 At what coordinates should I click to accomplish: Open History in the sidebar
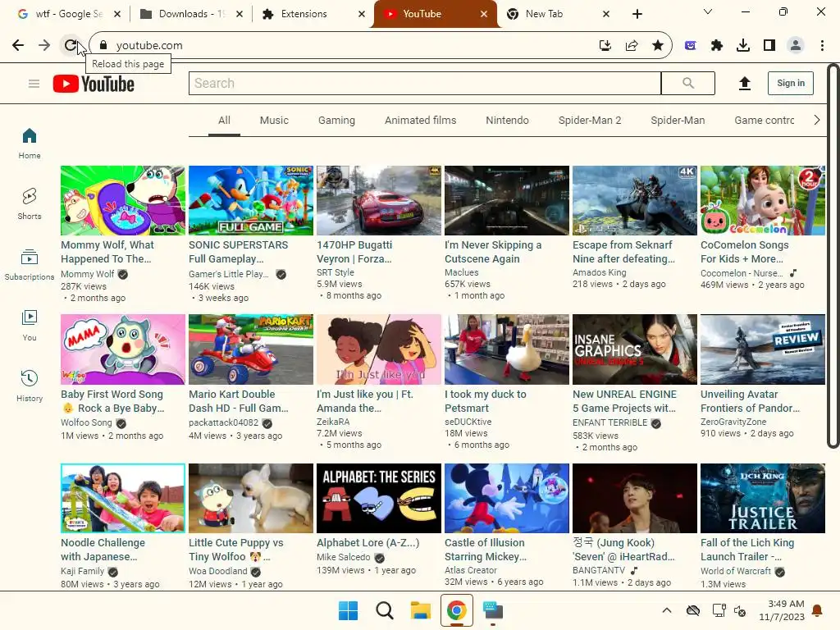click(30, 386)
